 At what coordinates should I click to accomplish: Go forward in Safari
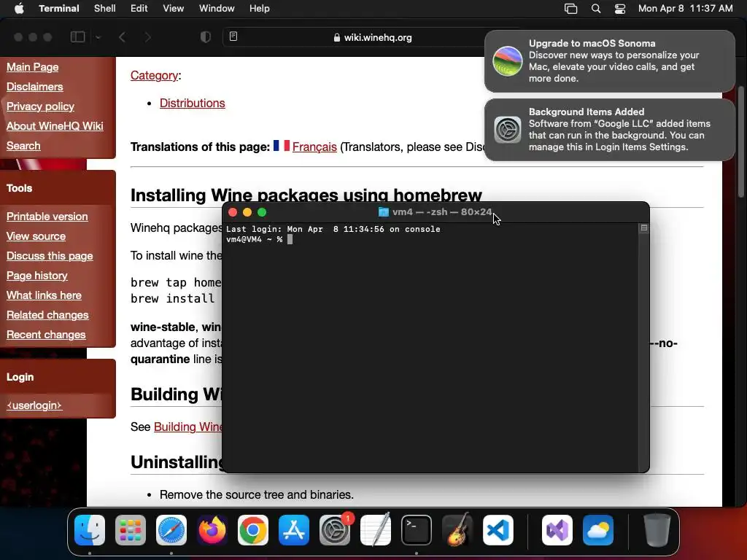[x=147, y=37]
